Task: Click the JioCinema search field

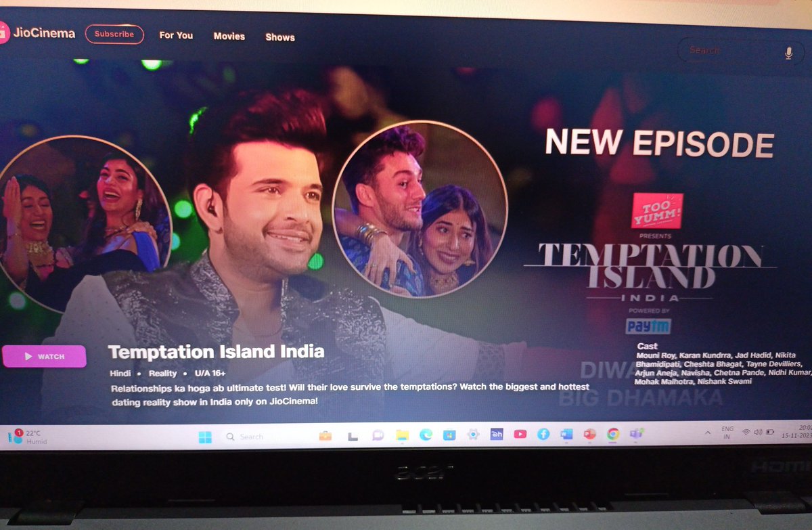Action: (x=740, y=51)
